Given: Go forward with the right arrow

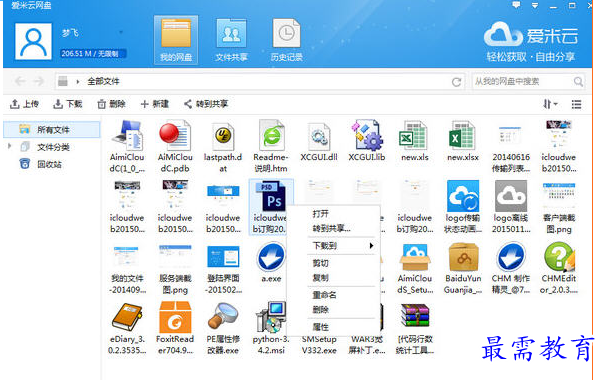Looking at the screenshot, I should pos(38,82).
